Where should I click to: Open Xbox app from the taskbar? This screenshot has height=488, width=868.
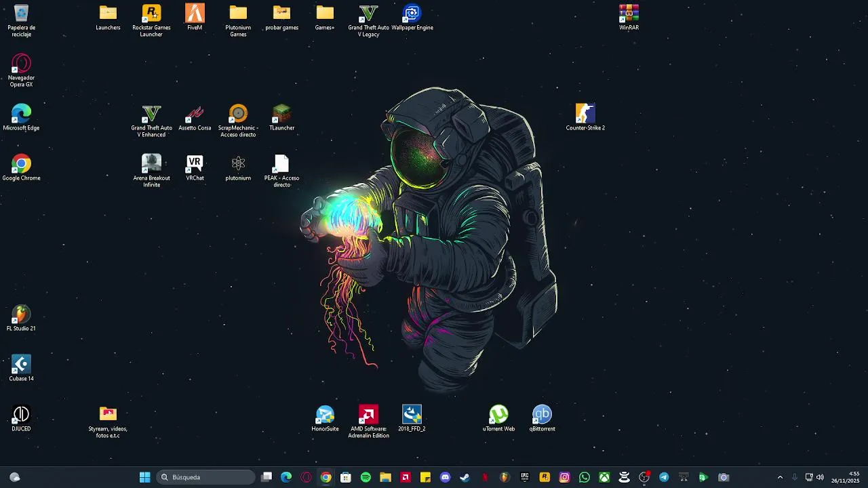tap(604, 477)
